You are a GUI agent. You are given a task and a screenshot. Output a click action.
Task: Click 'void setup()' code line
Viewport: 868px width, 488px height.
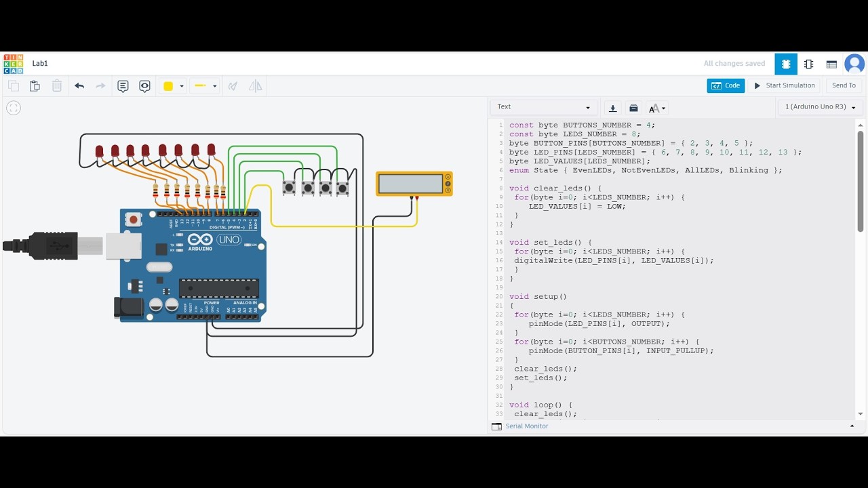click(538, 297)
